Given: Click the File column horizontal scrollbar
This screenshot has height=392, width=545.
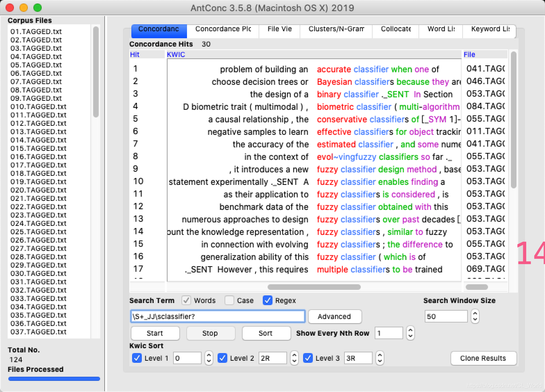Looking at the screenshot, I should [477, 287].
